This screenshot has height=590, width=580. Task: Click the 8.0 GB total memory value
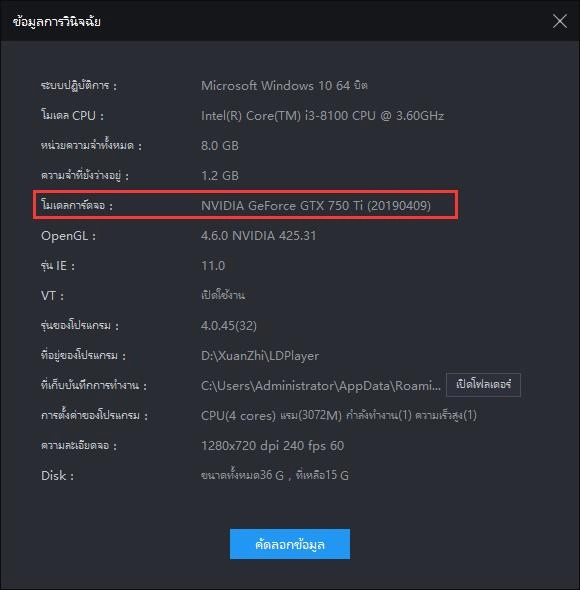pyautogui.click(x=220, y=146)
